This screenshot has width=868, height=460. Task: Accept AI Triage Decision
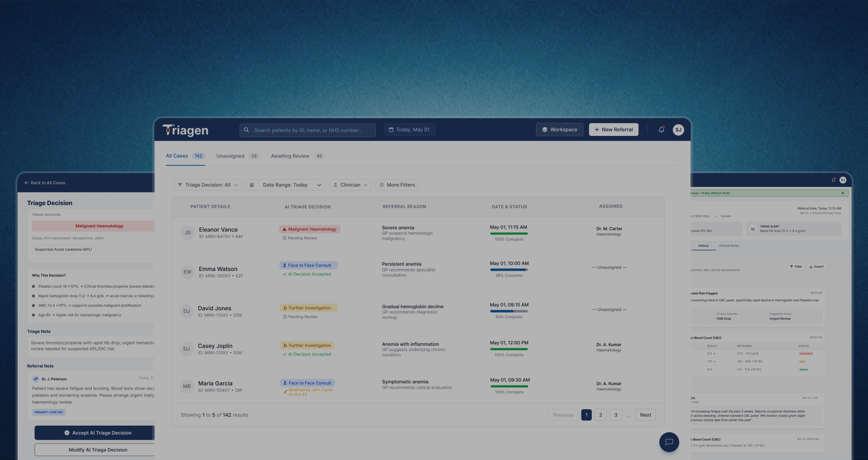click(95, 433)
